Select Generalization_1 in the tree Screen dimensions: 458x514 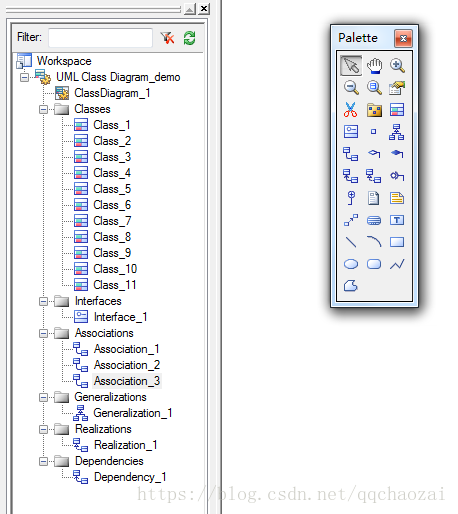133,413
